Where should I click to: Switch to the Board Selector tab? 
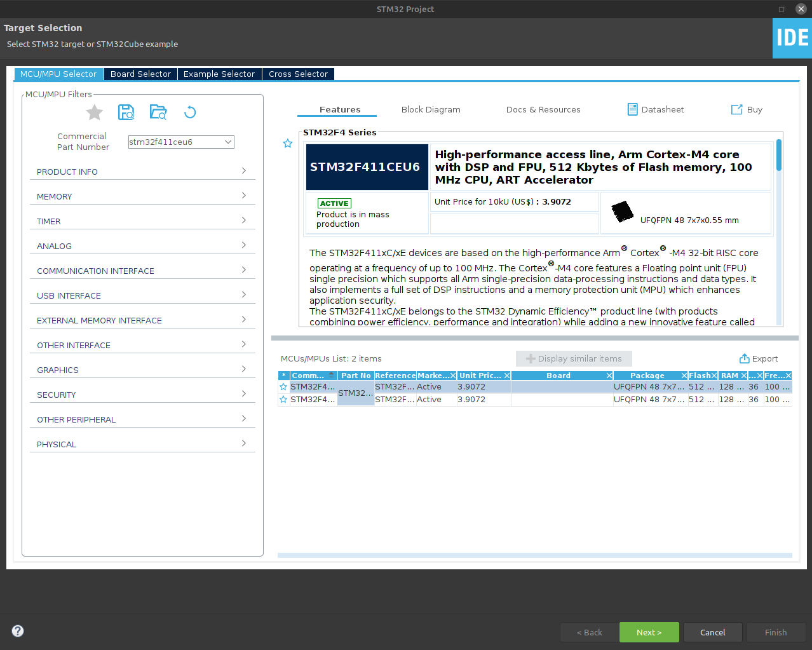pos(140,74)
